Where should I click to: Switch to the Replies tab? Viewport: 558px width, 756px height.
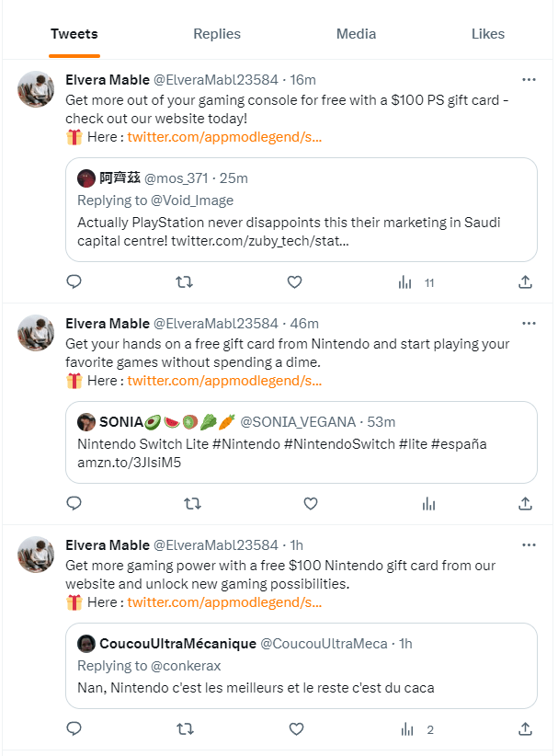point(217,34)
